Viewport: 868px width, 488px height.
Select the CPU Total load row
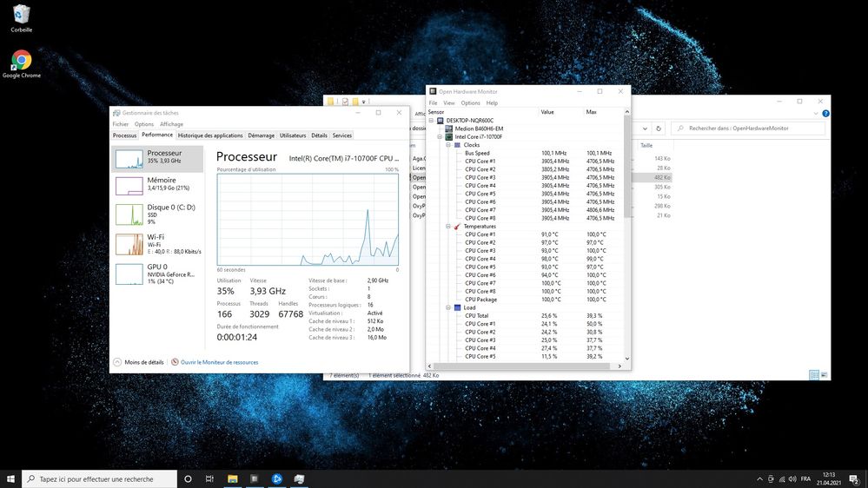[525, 315]
